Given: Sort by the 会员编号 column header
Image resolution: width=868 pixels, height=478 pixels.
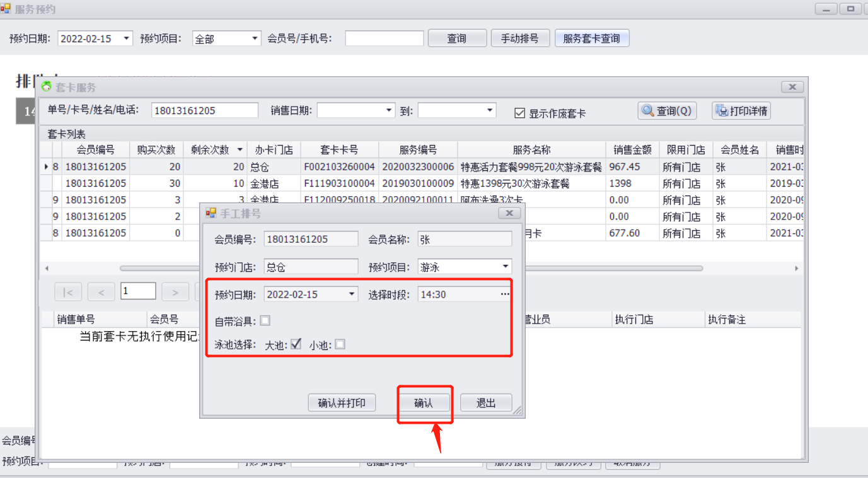Looking at the screenshot, I should click(95, 150).
